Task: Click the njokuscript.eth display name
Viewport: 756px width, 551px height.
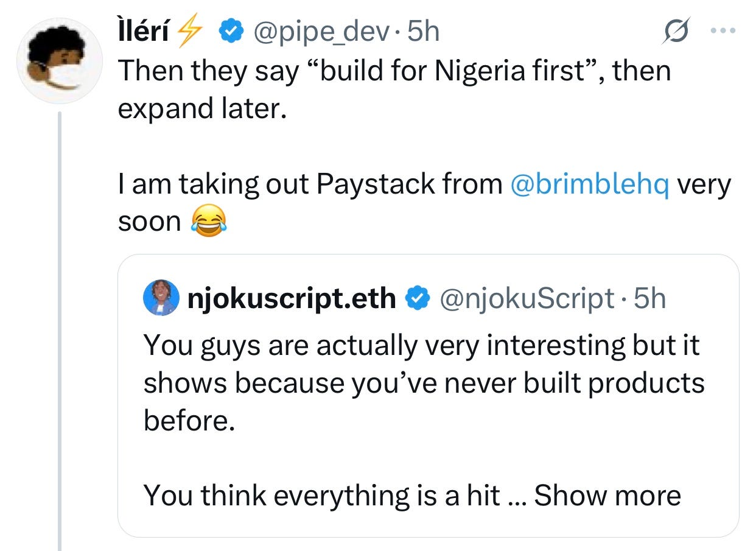Action: point(292,298)
